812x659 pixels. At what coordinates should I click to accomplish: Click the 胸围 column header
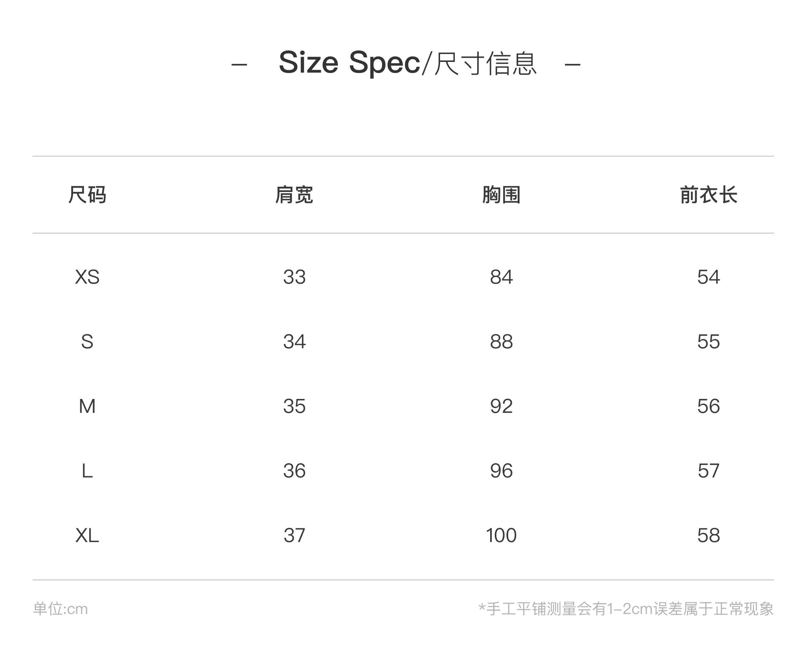tap(501, 195)
